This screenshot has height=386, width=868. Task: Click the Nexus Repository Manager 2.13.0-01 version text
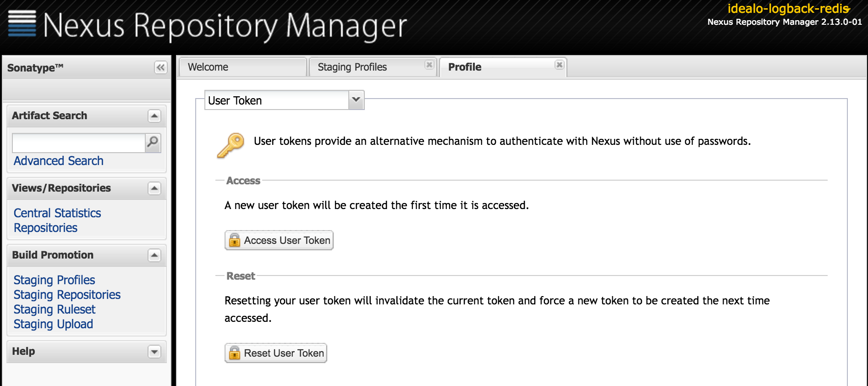coord(785,22)
